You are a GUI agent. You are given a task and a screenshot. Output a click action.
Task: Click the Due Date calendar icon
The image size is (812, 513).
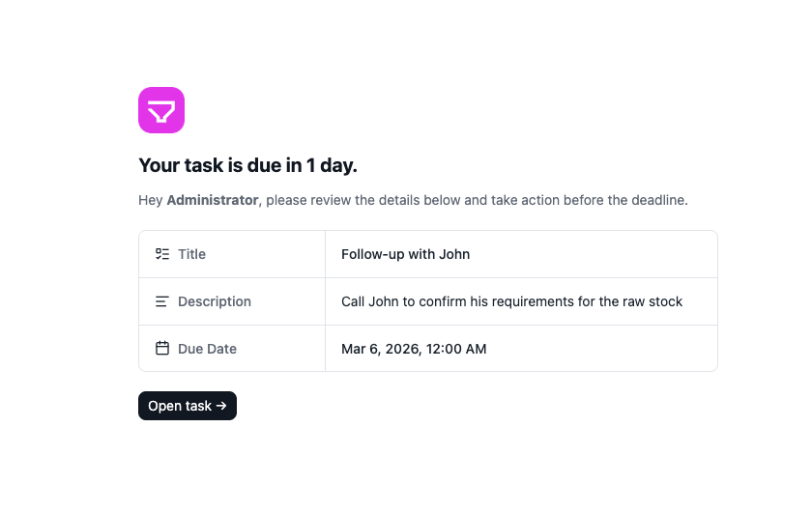pyautogui.click(x=162, y=349)
